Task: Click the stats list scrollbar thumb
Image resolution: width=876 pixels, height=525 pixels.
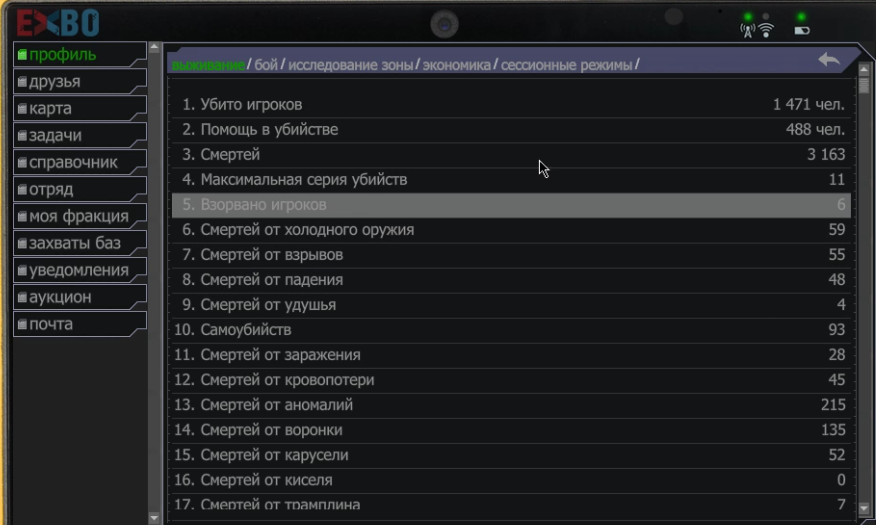Action: pyautogui.click(x=864, y=85)
